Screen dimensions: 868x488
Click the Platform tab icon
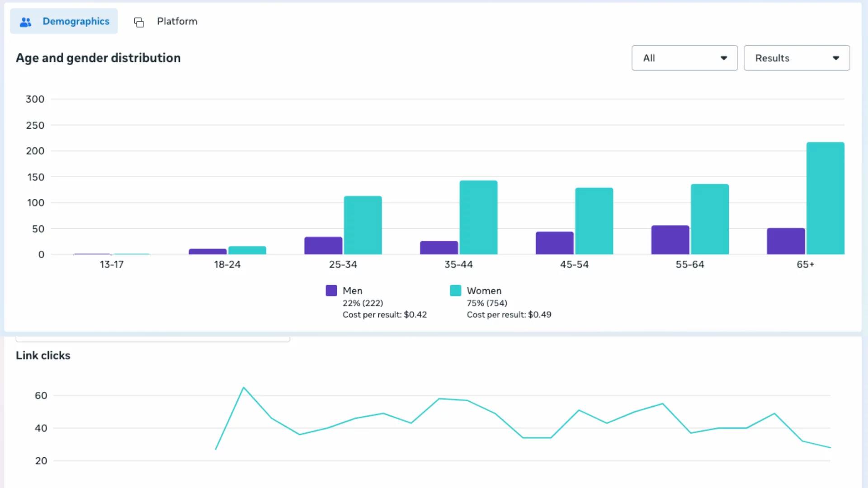139,22
